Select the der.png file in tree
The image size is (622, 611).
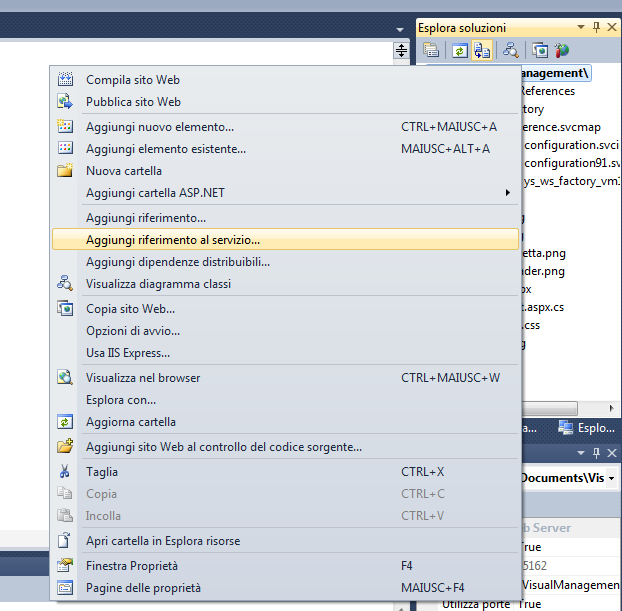click(543, 271)
